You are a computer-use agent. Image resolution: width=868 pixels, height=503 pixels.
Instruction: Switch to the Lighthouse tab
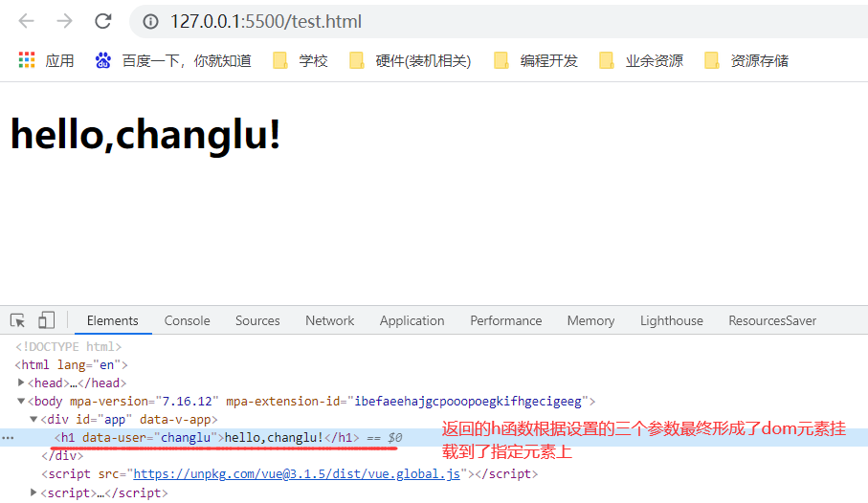click(x=672, y=320)
